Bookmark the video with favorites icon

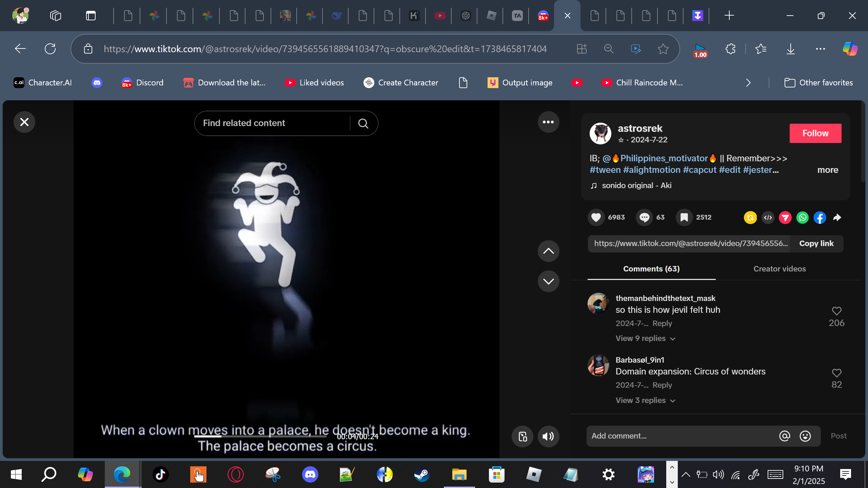684,217
